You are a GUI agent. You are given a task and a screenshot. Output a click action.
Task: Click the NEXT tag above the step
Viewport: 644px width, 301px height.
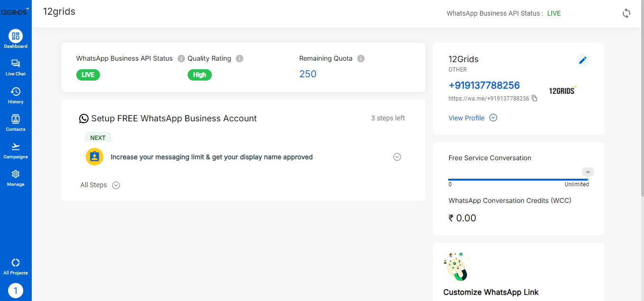[98, 137]
